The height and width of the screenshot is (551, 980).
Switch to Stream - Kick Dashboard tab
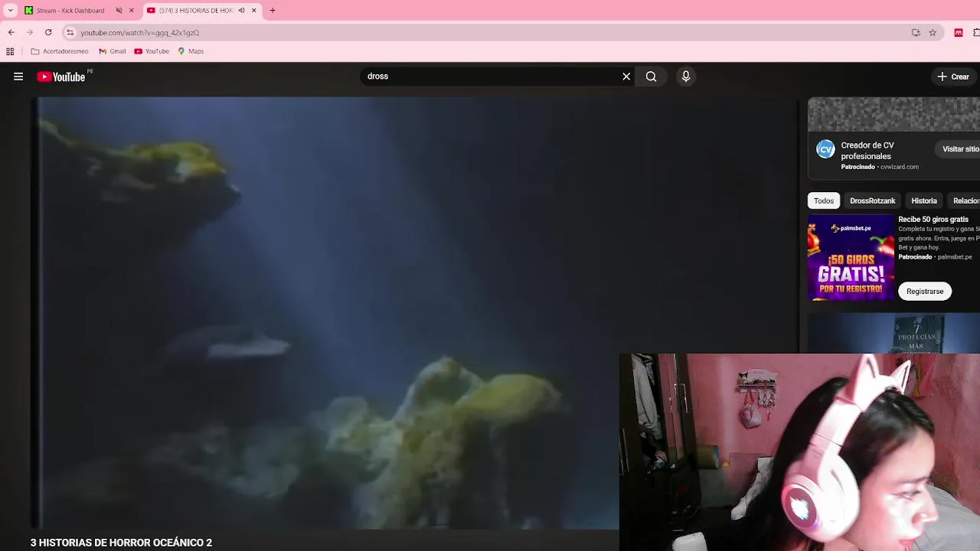[70, 11]
